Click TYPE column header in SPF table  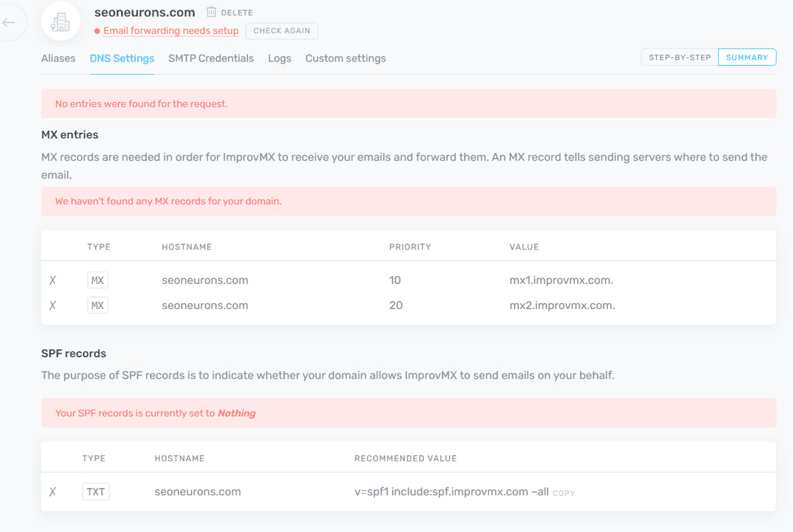pyautogui.click(x=94, y=458)
